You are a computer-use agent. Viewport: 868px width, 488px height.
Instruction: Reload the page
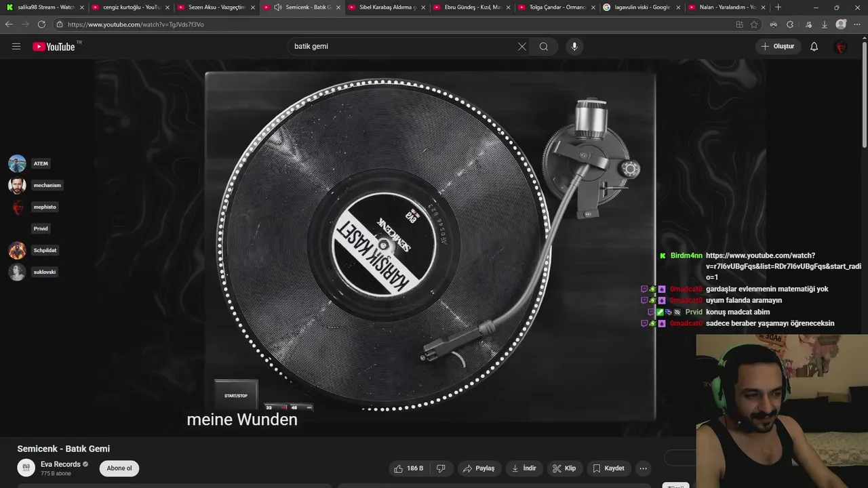(x=41, y=24)
